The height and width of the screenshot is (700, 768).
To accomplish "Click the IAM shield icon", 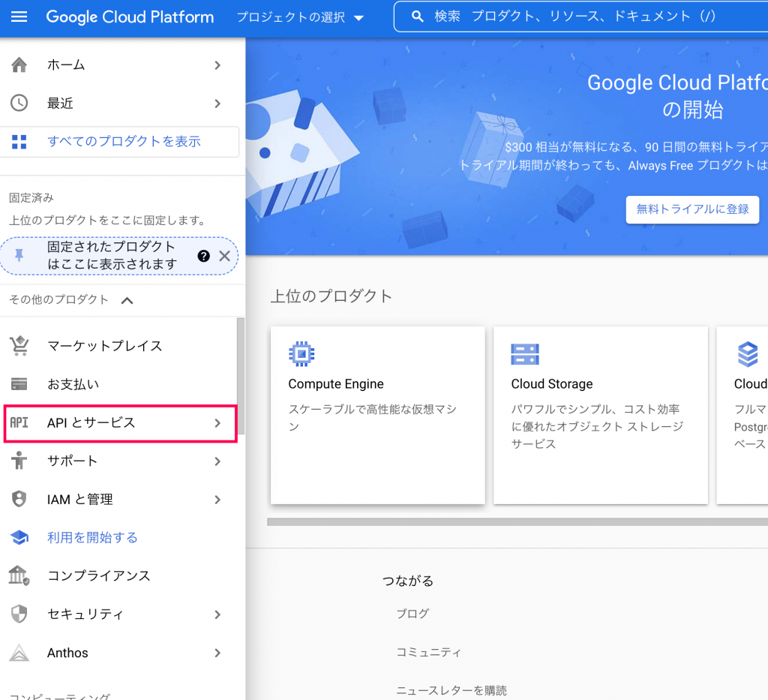I will coord(19,499).
